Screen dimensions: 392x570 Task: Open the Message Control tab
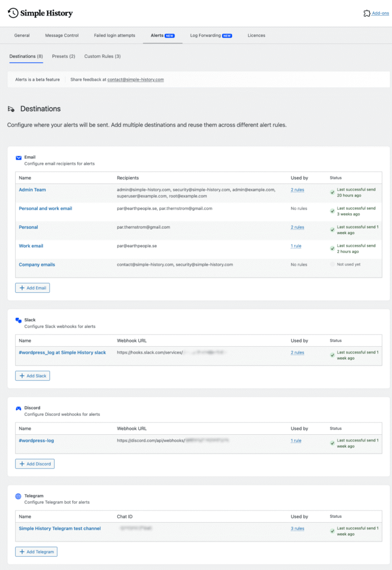pyautogui.click(x=62, y=36)
